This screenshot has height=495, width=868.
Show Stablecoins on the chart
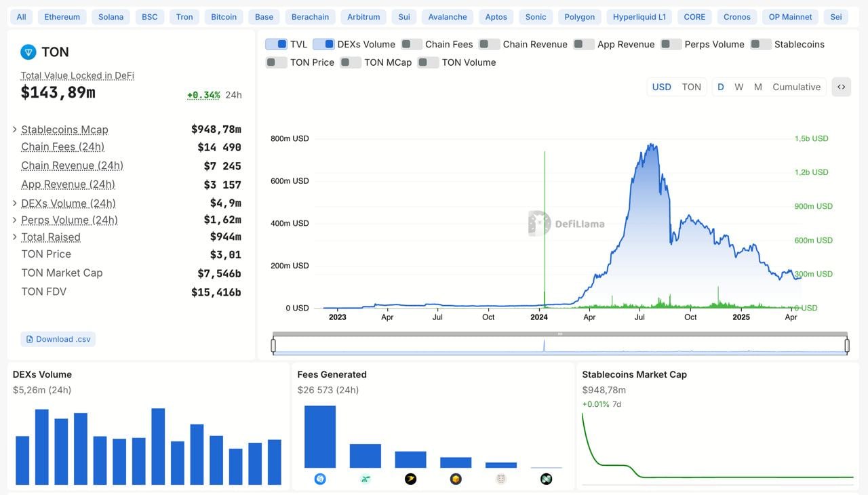pos(761,44)
